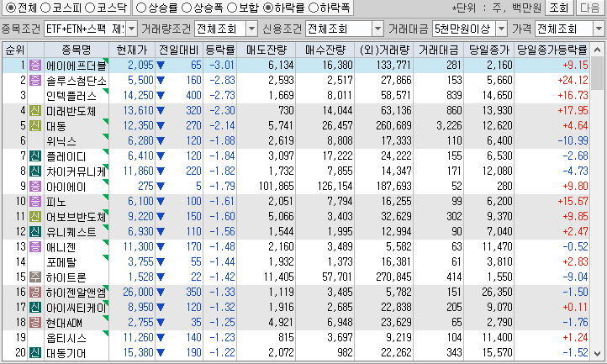Click the 신 badge beside 미래반도체
607x364 pixels.
click(35, 110)
